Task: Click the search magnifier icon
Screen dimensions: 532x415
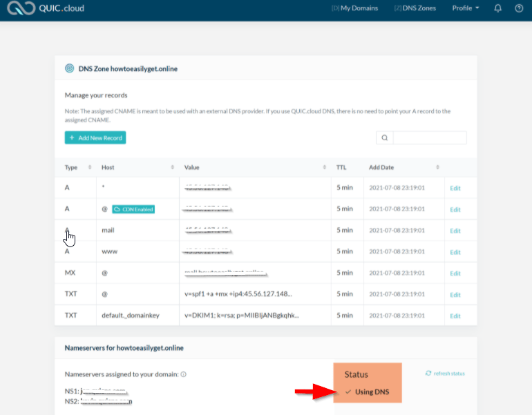Action: click(x=384, y=138)
